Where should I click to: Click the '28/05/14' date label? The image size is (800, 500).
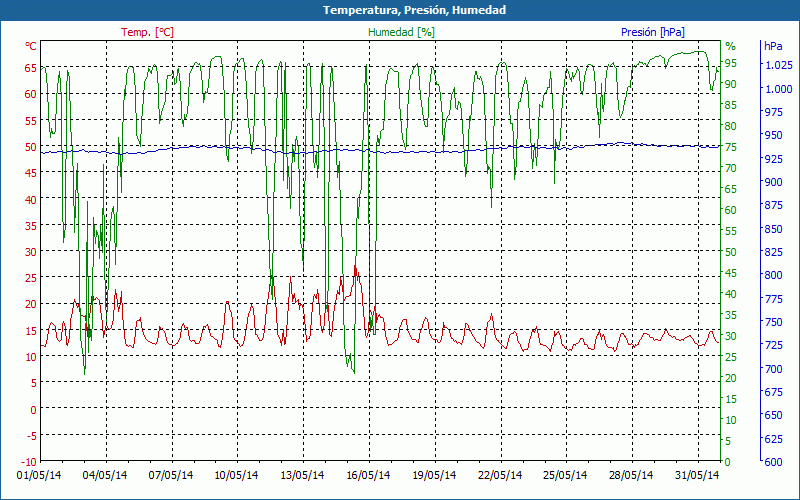(x=631, y=475)
